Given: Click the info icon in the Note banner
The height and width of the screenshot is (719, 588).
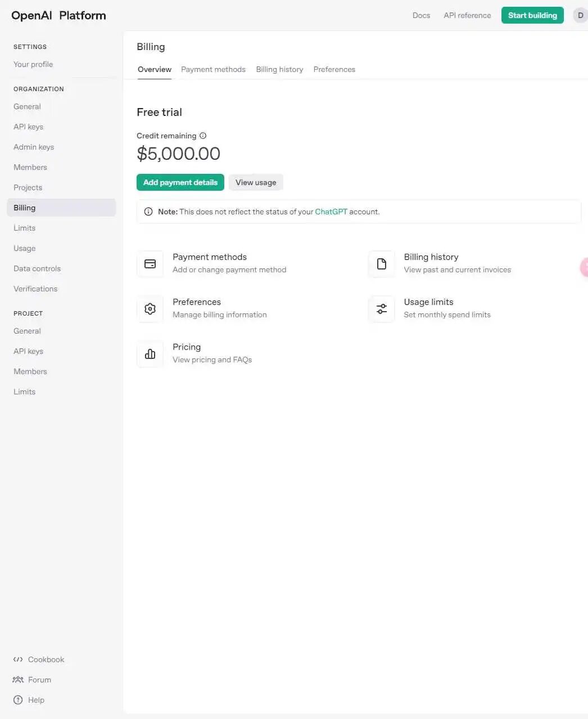Looking at the screenshot, I should point(148,212).
